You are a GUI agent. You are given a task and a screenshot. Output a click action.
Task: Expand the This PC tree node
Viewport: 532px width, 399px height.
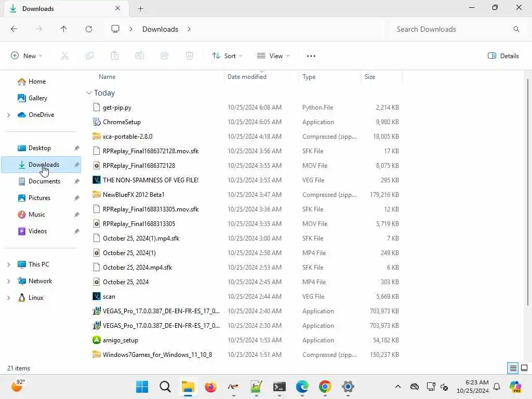pyautogui.click(x=8, y=264)
